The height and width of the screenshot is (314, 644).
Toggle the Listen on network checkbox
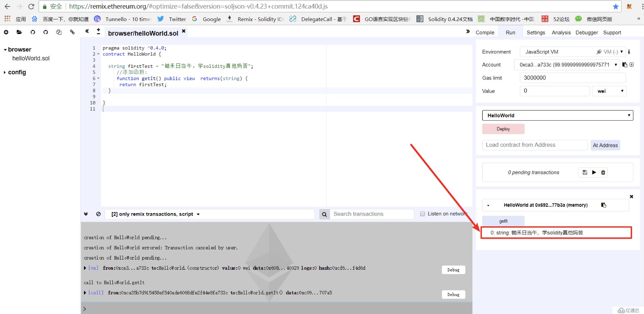coord(422,214)
